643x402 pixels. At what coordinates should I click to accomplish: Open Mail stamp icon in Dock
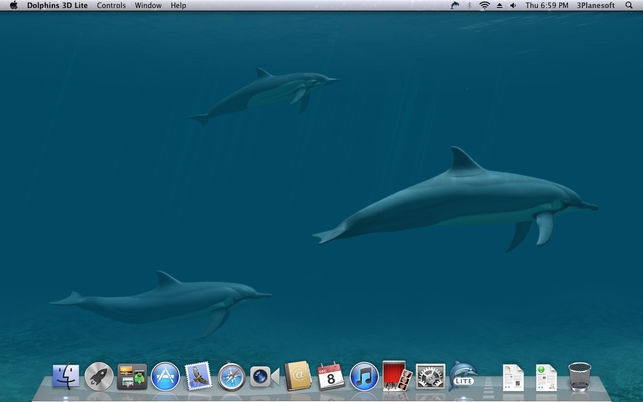[198, 375]
